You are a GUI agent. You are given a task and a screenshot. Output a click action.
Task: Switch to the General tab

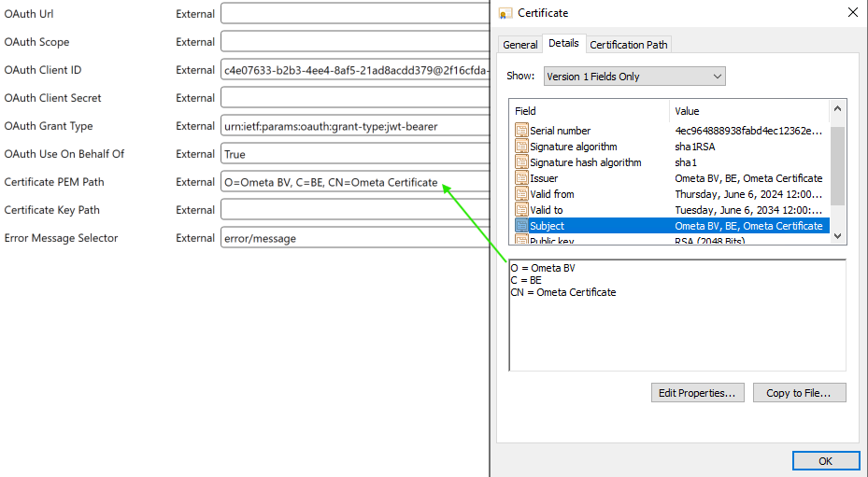click(x=519, y=45)
